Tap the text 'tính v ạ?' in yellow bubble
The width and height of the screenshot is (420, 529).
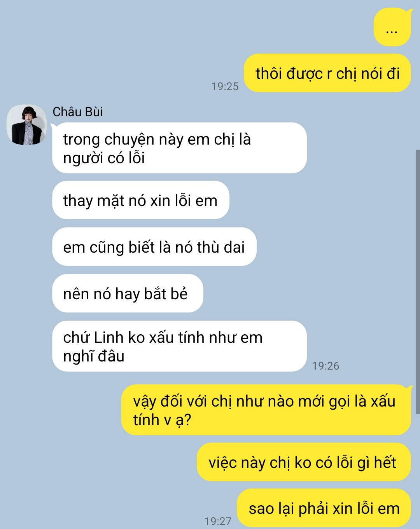(162, 420)
